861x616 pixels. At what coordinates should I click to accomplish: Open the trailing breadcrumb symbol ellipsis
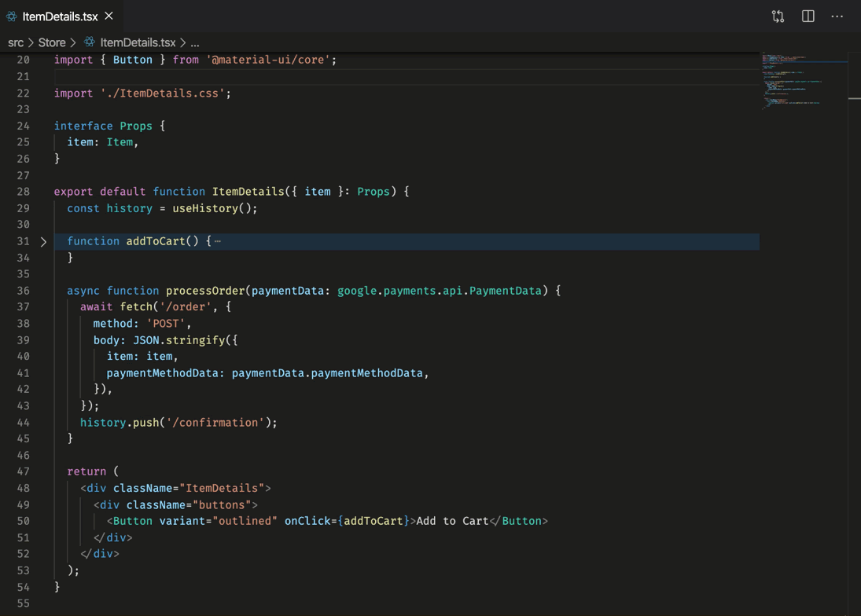[x=195, y=42]
